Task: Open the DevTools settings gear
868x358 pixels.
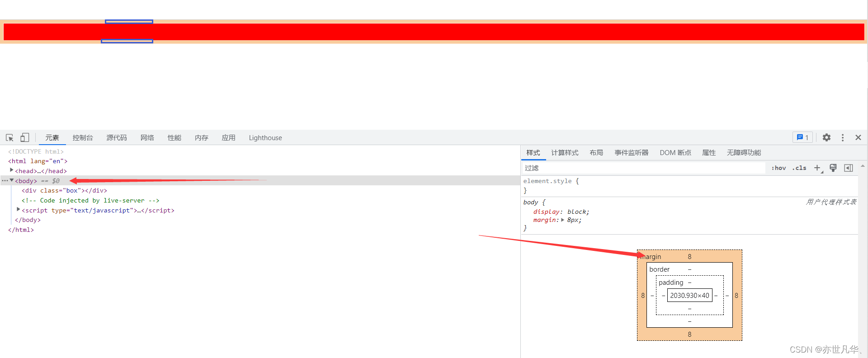Action: (x=826, y=137)
